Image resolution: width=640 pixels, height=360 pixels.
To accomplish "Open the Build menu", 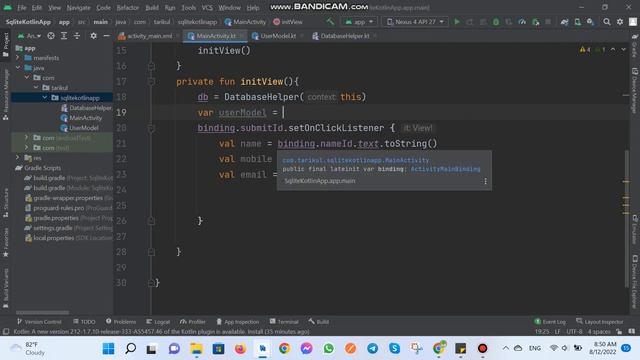I will 152,7.
